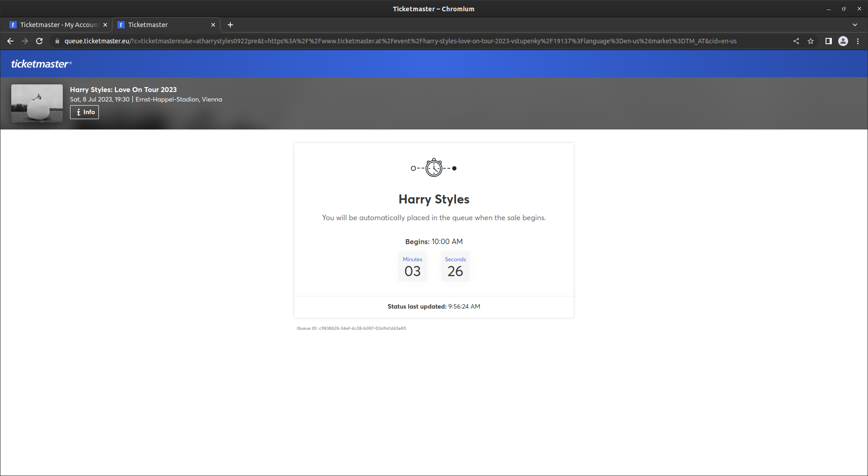Screen dimensions: 868x476
Task: Switch to Ticketmaster - My Account tab
Action: click(59, 25)
